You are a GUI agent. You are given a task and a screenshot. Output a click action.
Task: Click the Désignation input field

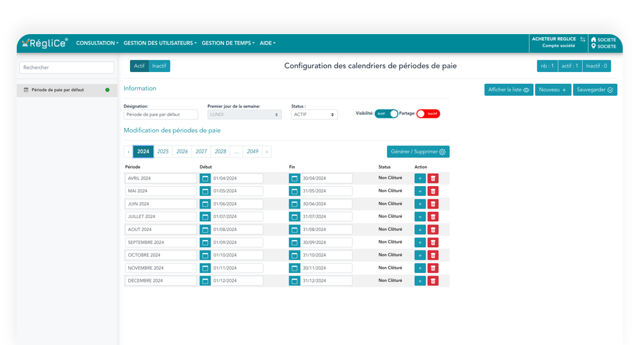click(160, 115)
